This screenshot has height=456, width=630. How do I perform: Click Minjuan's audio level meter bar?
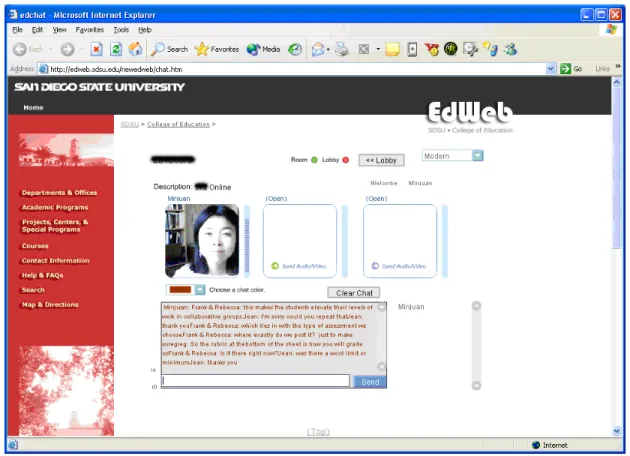click(247, 241)
